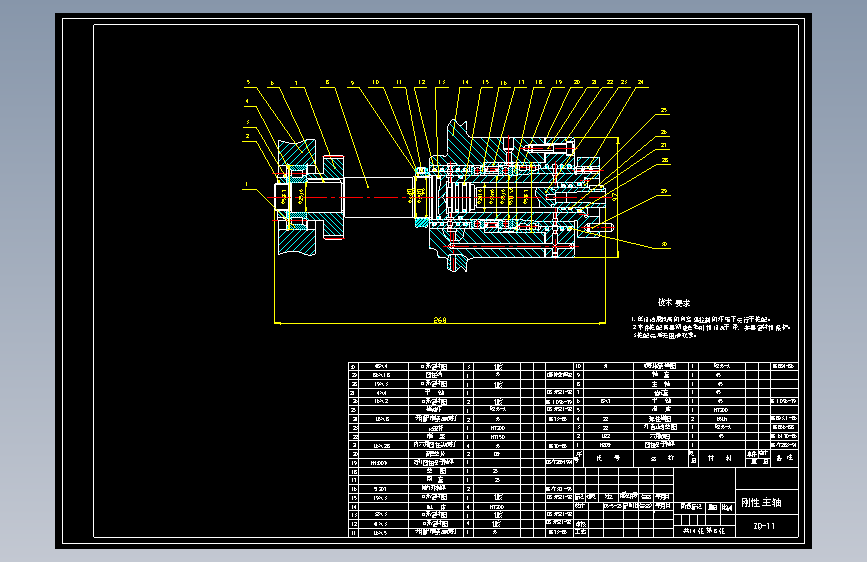Click yellow balloon callout number 12
Screen dimensions: 867x562
(421, 82)
